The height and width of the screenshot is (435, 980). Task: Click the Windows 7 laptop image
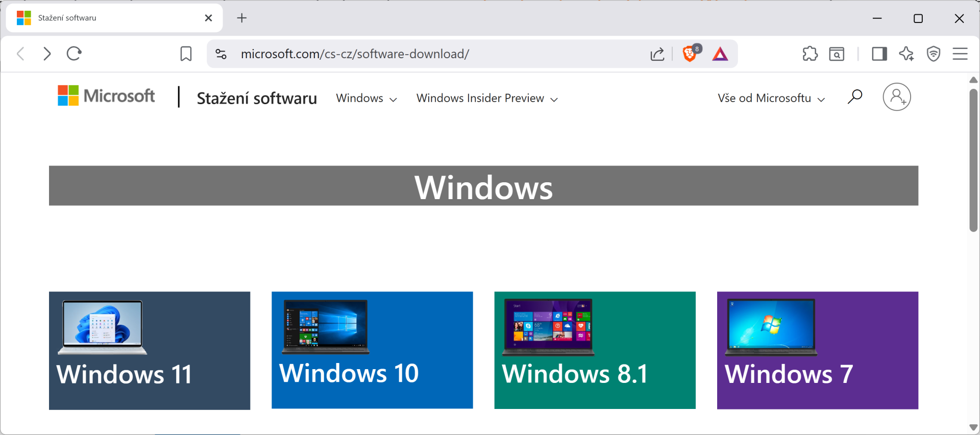pyautogui.click(x=771, y=327)
